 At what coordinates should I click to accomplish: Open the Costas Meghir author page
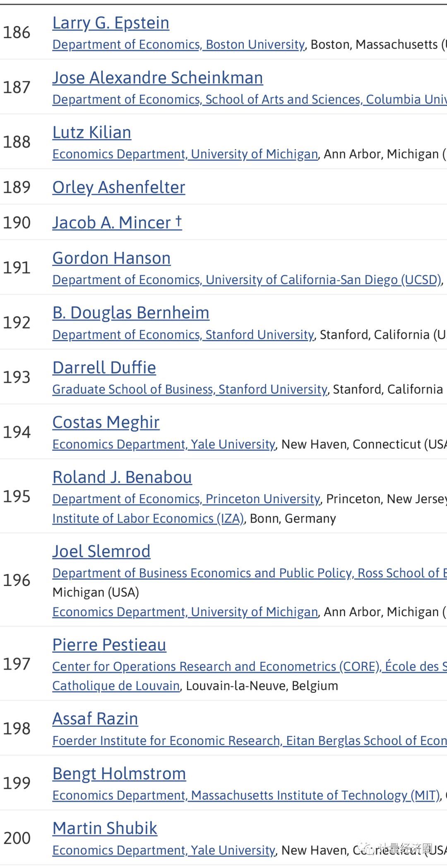coord(106,422)
